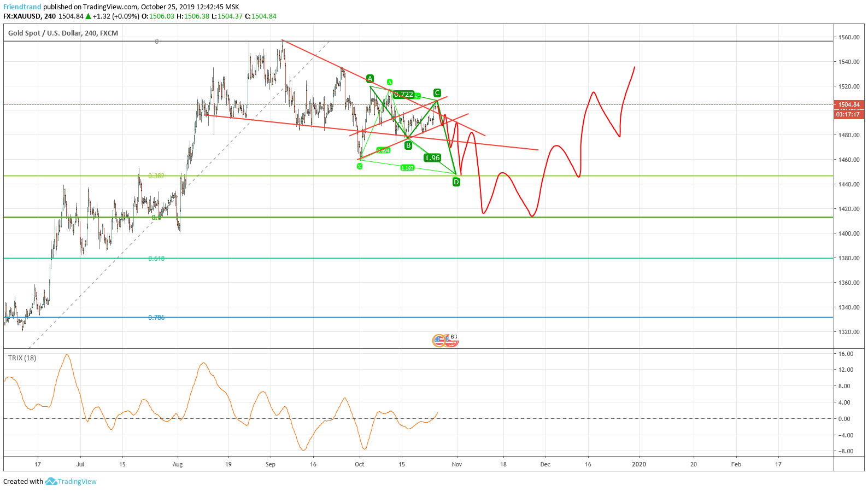Click the TradingView logo icon at bottom
Image resolution: width=868 pixels, height=491 pixels.
[51, 481]
